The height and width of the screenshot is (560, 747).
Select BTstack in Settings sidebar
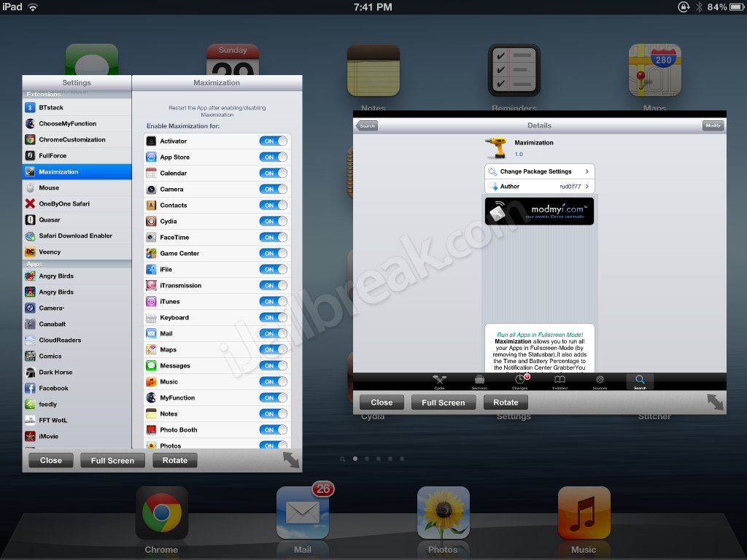tap(77, 108)
